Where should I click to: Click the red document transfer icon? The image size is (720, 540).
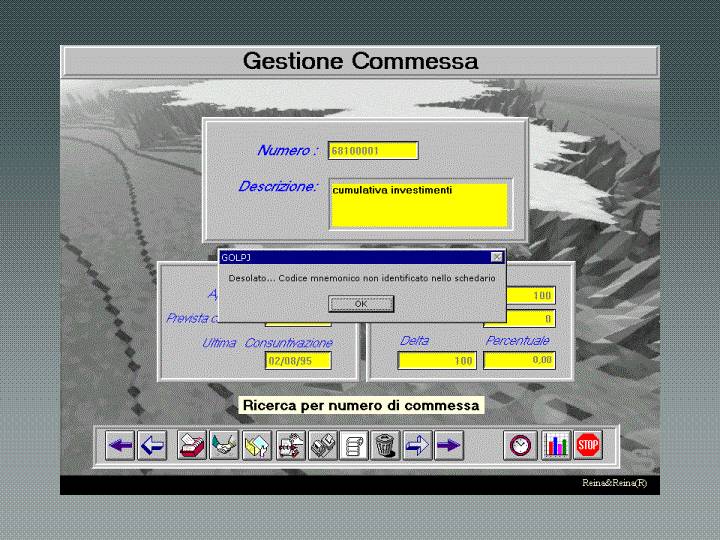point(289,446)
